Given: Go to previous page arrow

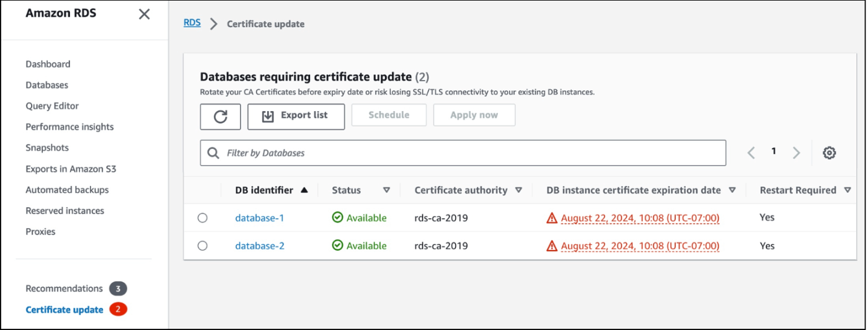Looking at the screenshot, I should (x=751, y=153).
